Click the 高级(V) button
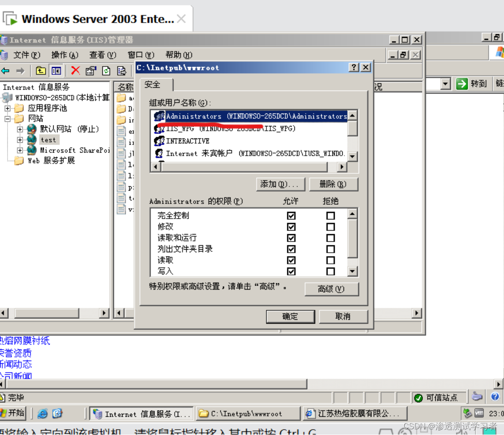Viewport: 504px width, 435px height. coord(331,289)
